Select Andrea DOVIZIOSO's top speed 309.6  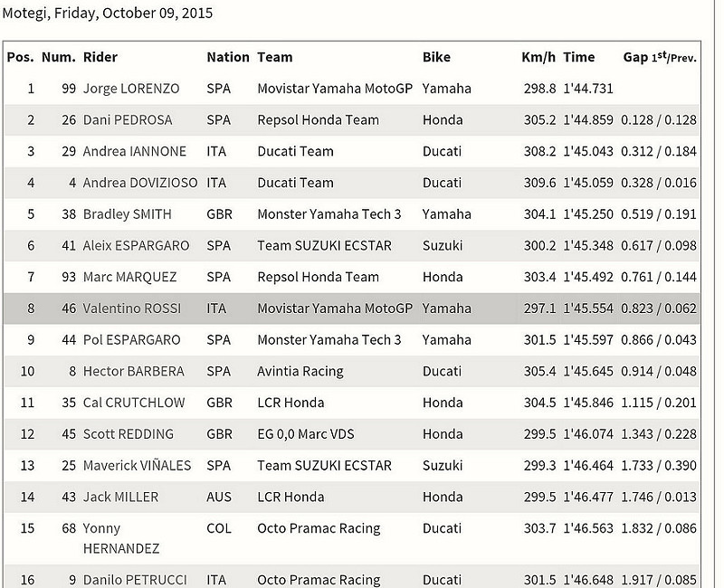pos(539,183)
